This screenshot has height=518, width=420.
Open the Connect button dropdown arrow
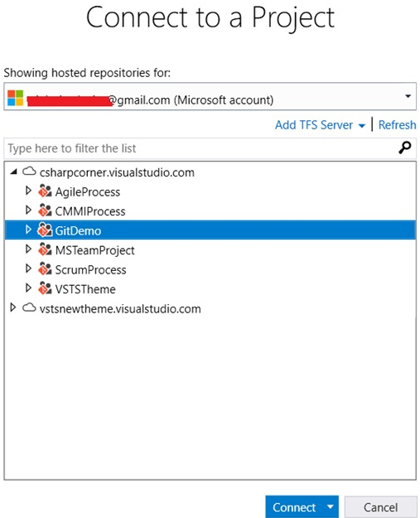click(330, 506)
